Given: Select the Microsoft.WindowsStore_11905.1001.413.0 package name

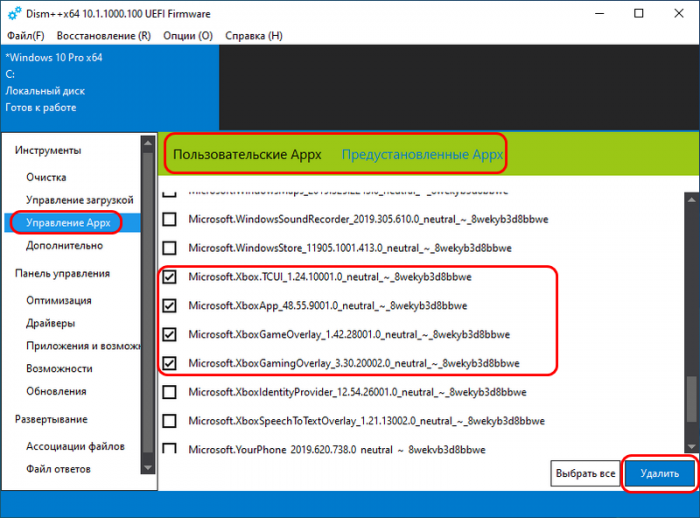Looking at the screenshot, I should click(350, 248).
